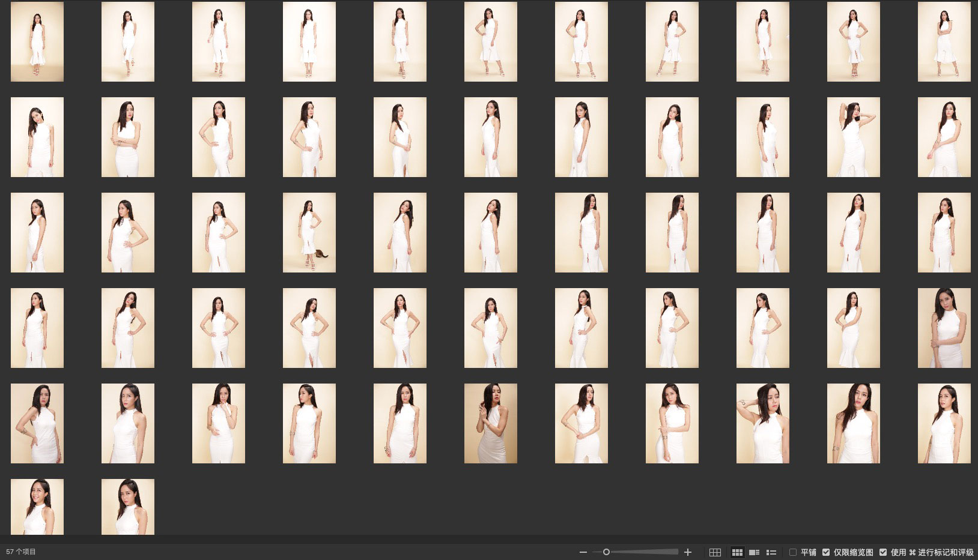
Task: Select the last thumbnail in the bottom row
Action: pos(128,507)
